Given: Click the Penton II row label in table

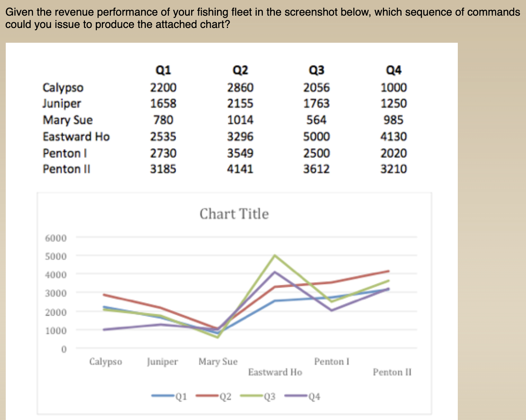Looking at the screenshot, I should [x=67, y=169].
